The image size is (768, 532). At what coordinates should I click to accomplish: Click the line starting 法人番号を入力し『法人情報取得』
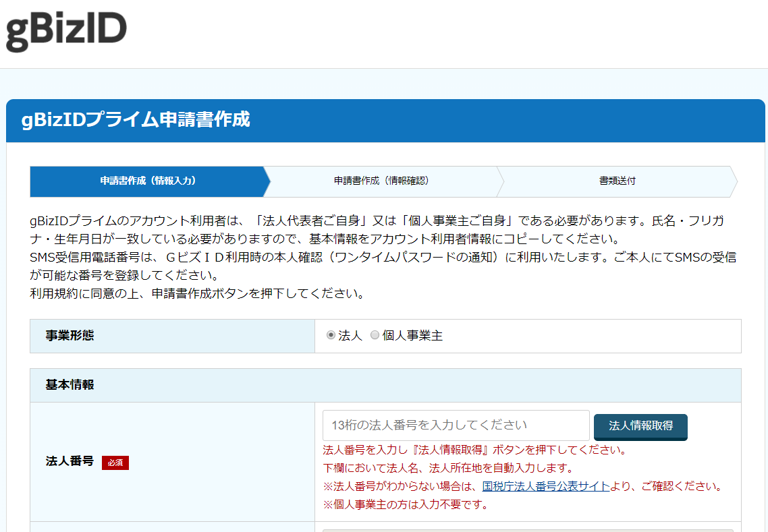[475, 450]
